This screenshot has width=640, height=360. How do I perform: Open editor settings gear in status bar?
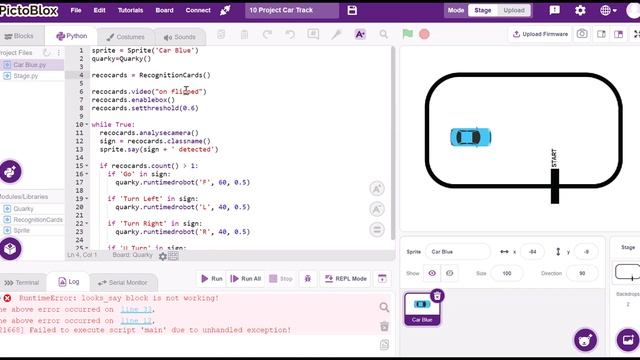pyautogui.click(x=162, y=256)
